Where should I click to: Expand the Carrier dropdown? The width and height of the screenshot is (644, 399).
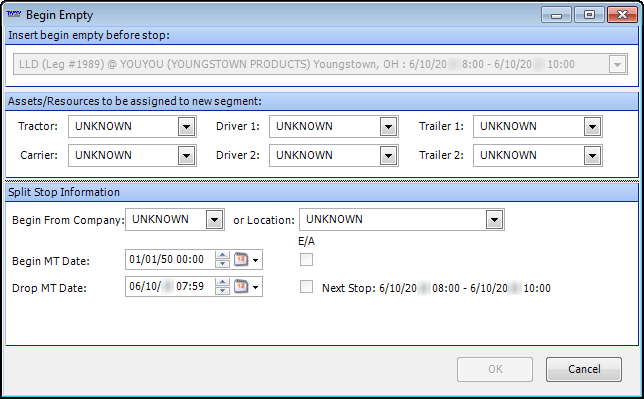tap(186, 156)
